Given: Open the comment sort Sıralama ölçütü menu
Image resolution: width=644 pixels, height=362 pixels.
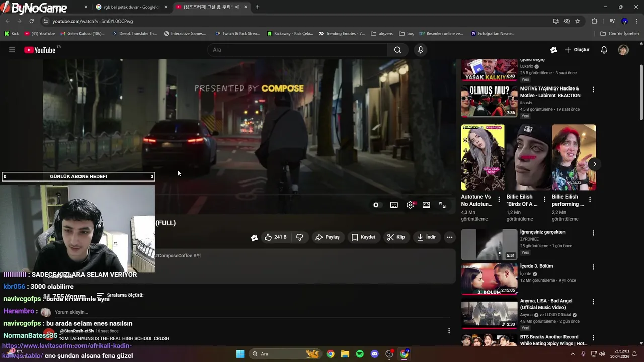Looking at the screenshot, I should click(120, 295).
